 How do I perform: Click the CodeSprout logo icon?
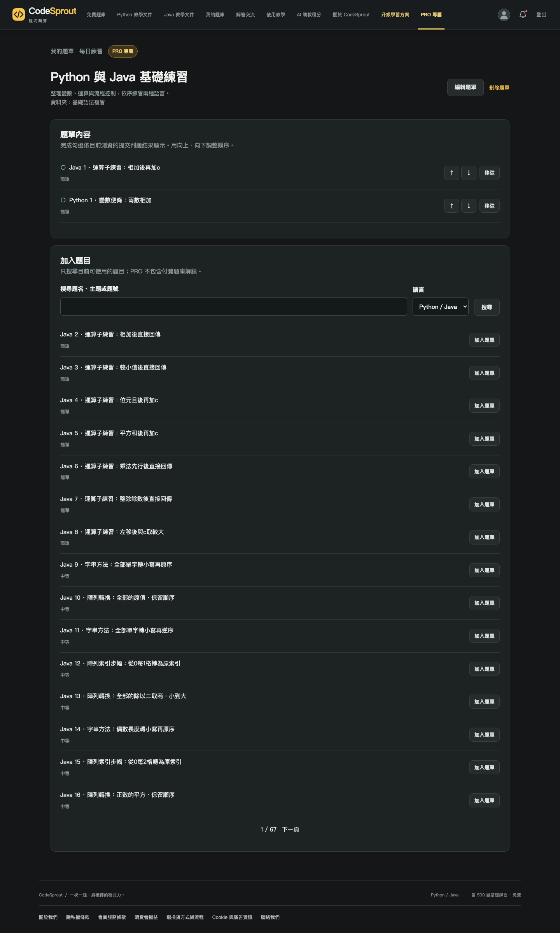point(19,14)
